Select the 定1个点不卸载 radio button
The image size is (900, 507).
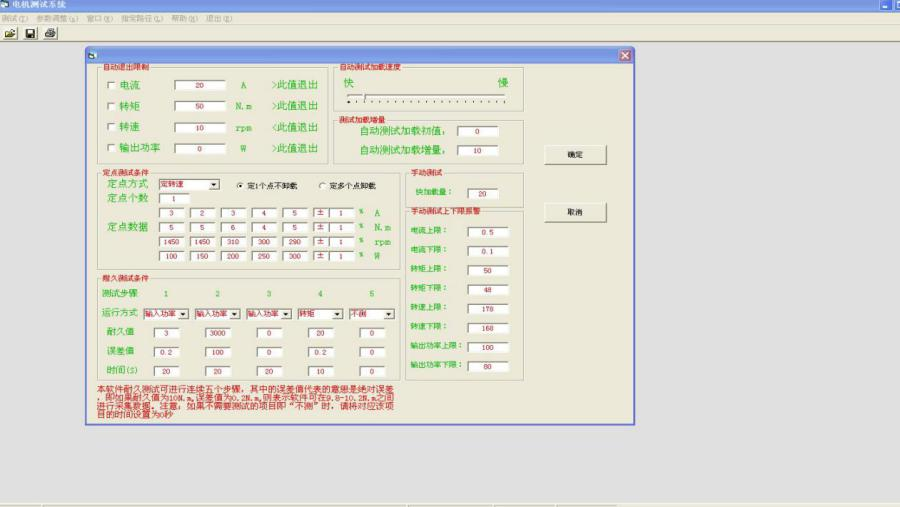[240, 185]
